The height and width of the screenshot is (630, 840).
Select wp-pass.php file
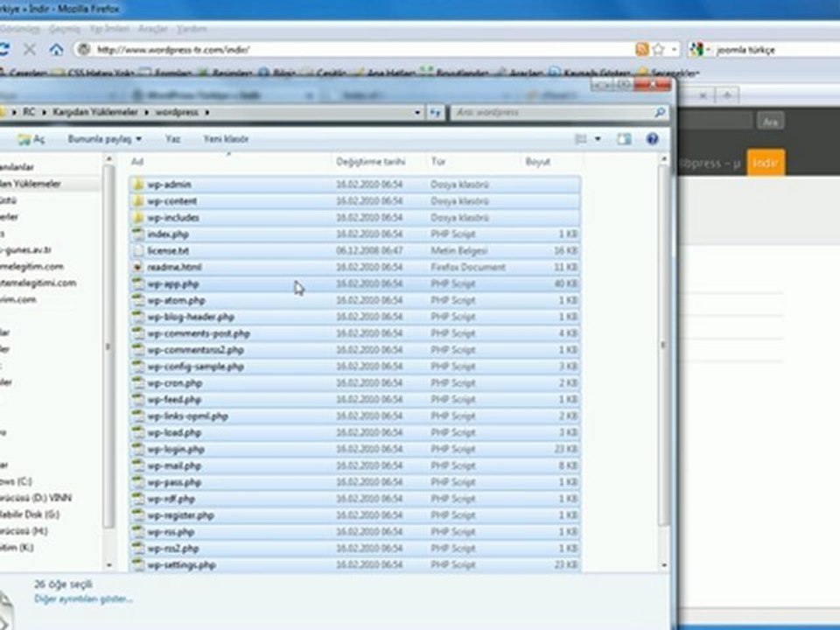(354, 483)
